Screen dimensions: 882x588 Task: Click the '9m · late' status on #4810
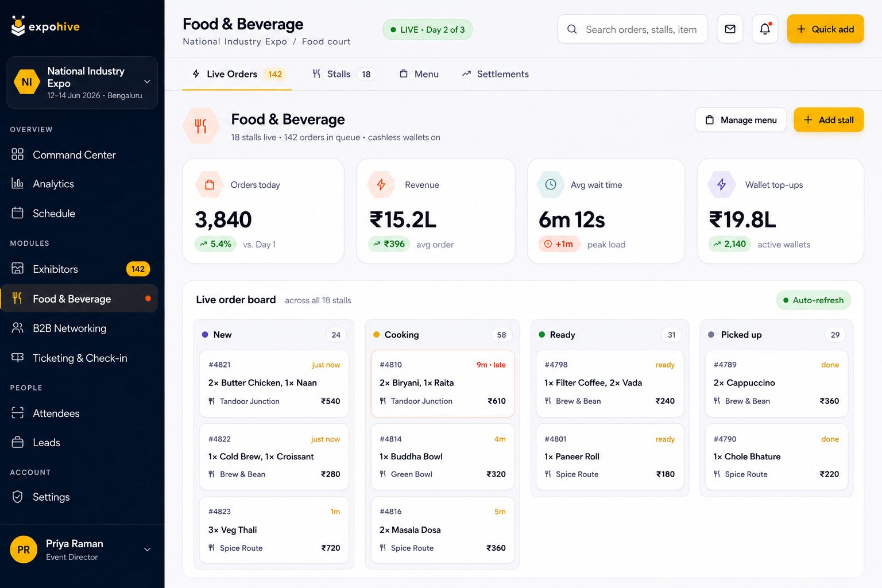click(x=491, y=365)
